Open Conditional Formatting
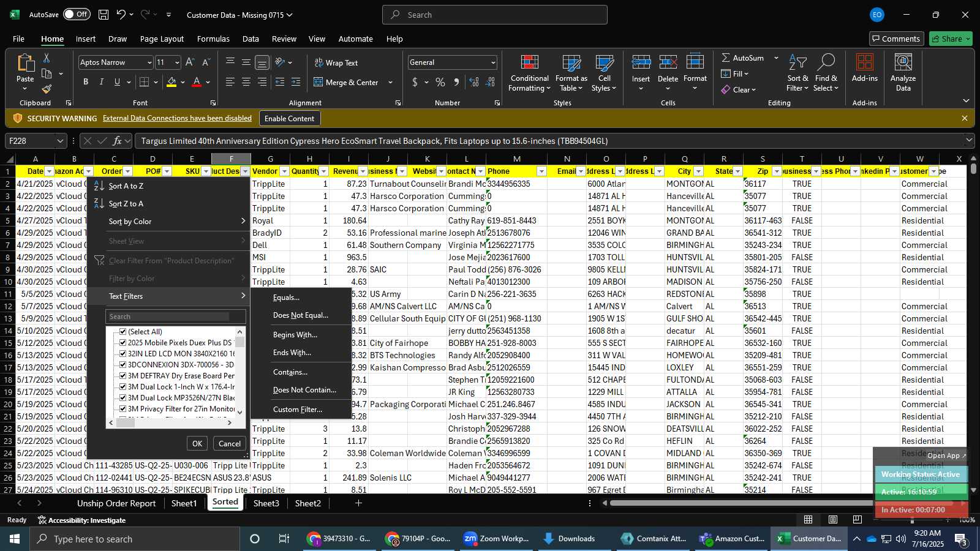This screenshot has width=980, height=551. [x=529, y=73]
